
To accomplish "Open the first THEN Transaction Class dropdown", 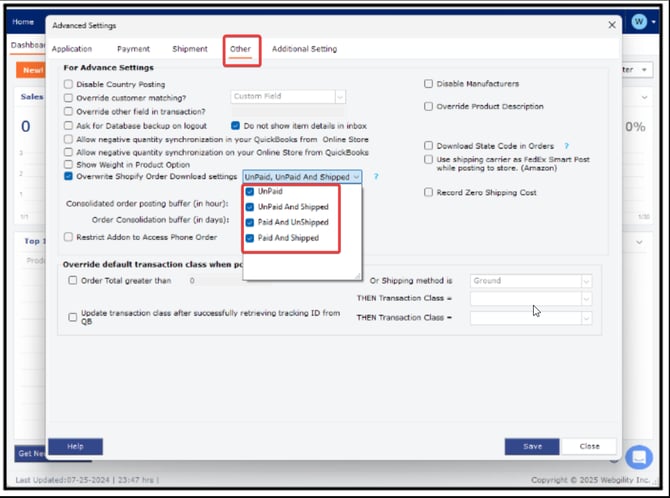I will tap(586, 298).
